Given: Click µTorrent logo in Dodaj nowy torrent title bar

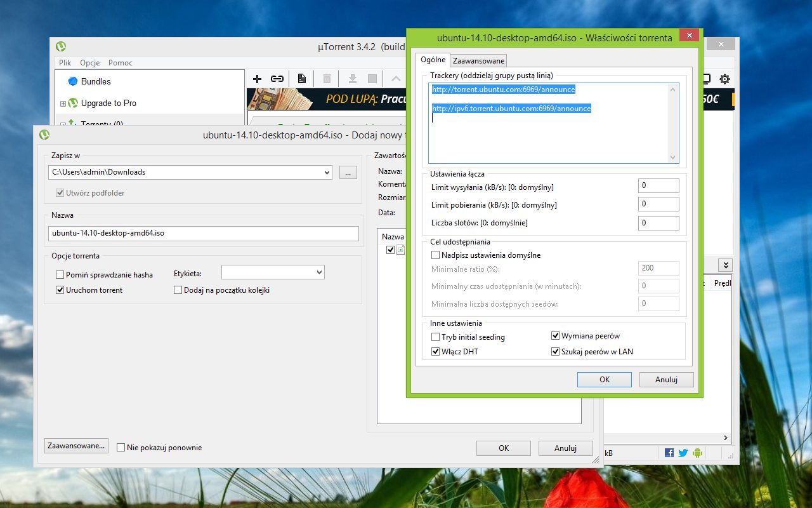Looking at the screenshot, I should coord(44,135).
